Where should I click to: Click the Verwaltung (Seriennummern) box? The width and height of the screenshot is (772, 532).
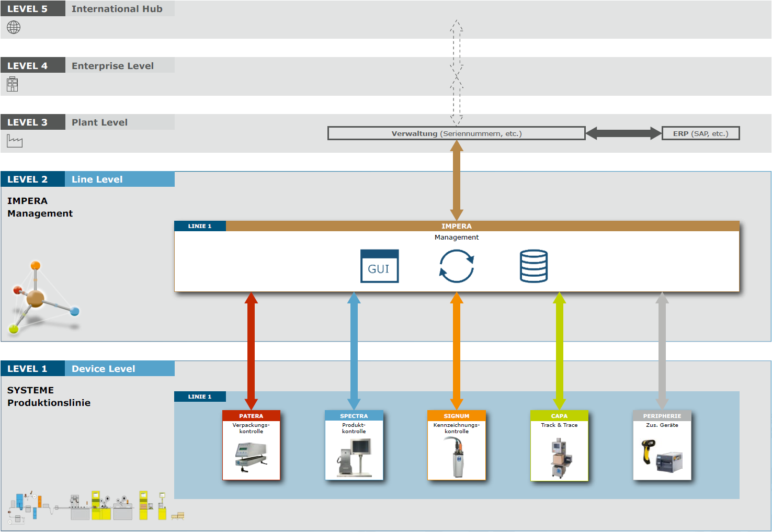tap(456, 133)
